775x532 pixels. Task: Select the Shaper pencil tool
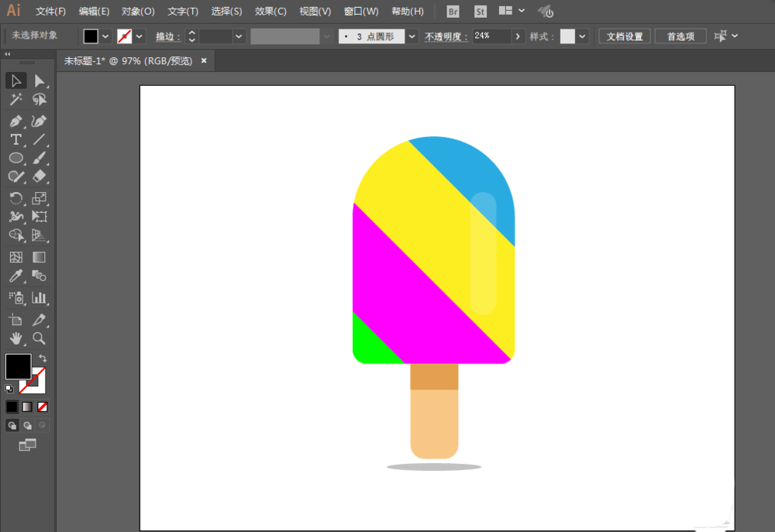[15, 177]
